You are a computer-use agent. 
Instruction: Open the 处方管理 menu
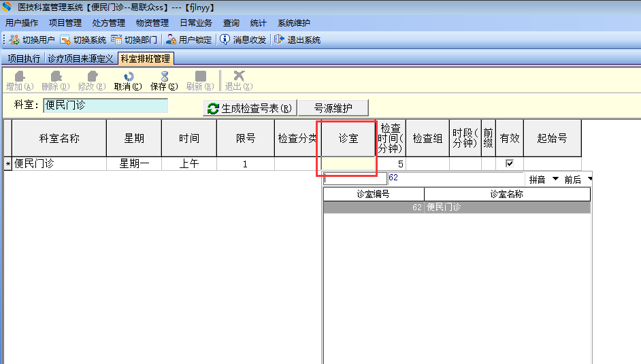click(x=109, y=23)
